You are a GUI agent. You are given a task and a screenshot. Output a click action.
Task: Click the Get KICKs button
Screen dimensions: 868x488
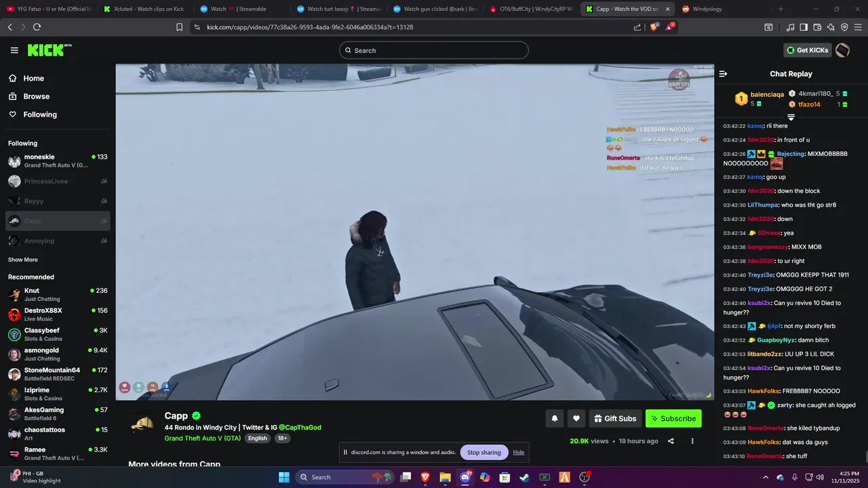click(x=808, y=50)
